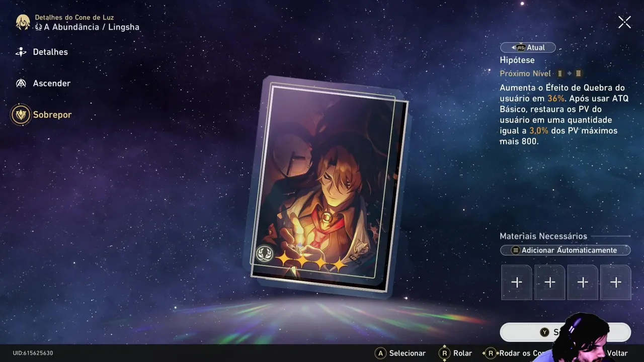The width and height of the screenshot is (644, 362).
Task: Click the superimposition level II indicator
Action: point(560,73)
